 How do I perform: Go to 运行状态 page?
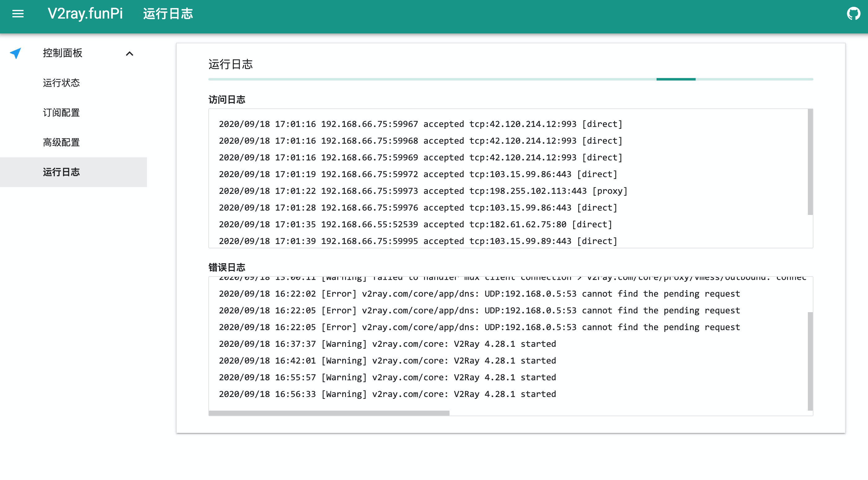(61, 83)
